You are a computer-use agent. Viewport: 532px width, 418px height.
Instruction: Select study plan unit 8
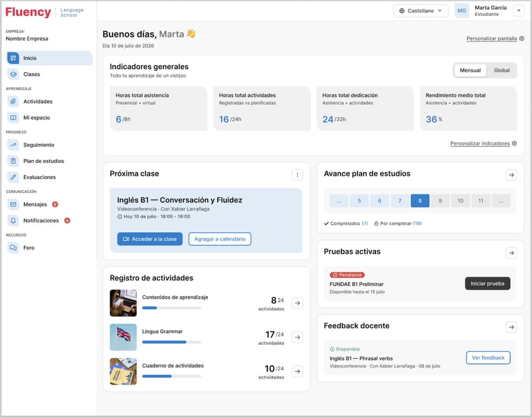[420, 201]
